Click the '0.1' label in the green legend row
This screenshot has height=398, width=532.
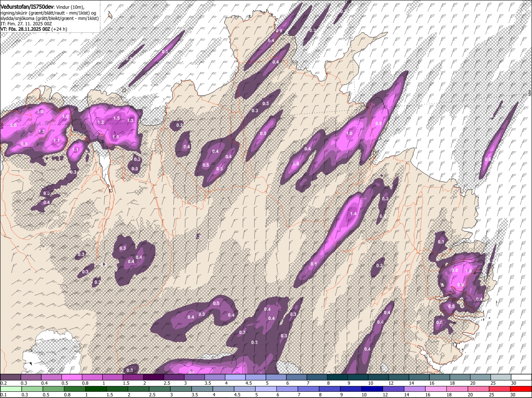coord(4,395)
